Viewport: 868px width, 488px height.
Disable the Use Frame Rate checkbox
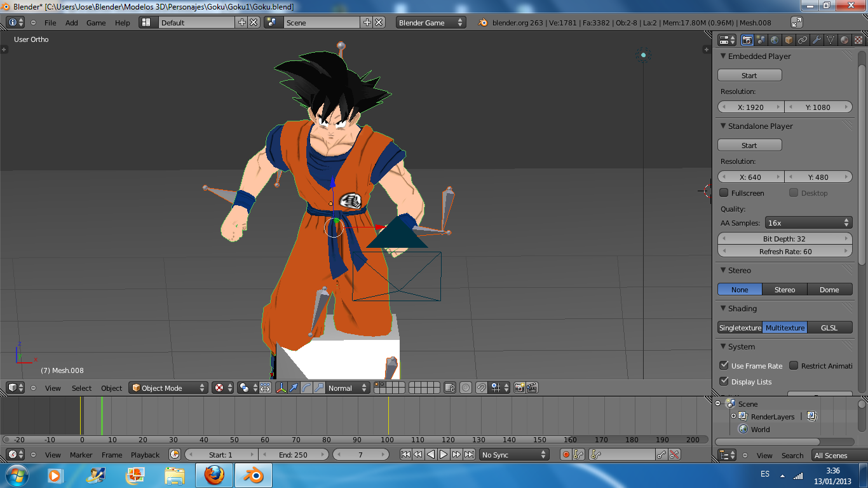724,365
